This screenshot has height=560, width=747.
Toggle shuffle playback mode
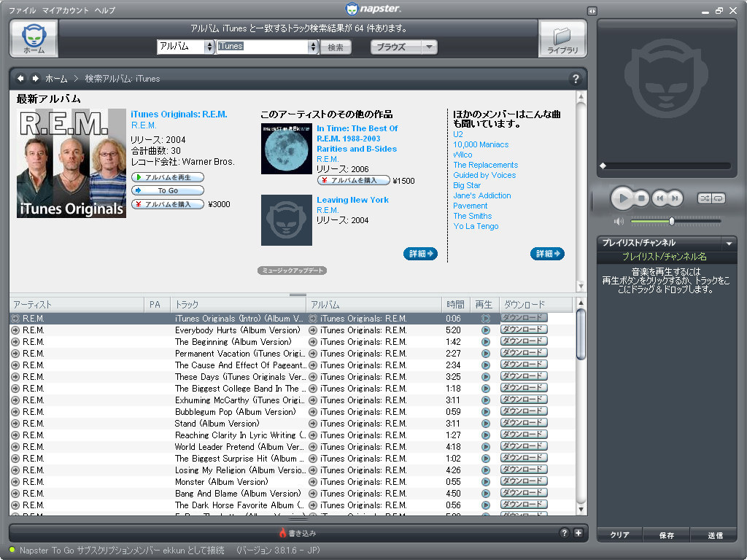pyautogui.click(x=705, y=198)
